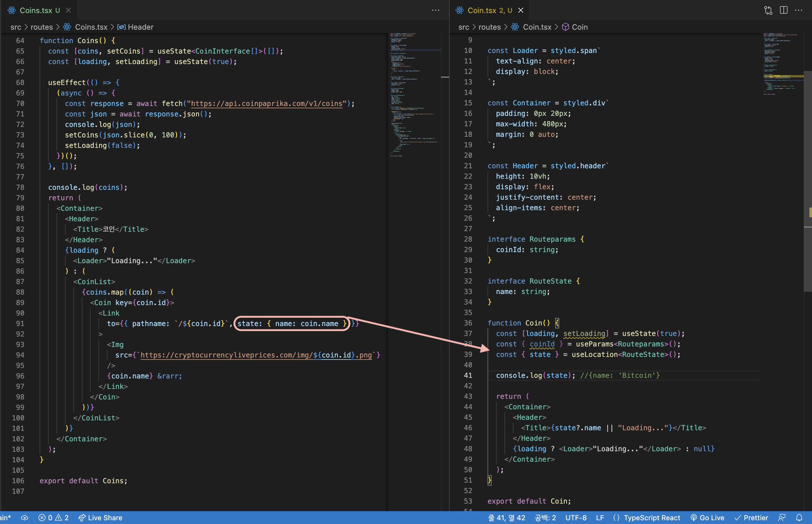The width and height of the screenshot is (812, 524).
Task: Click routes breadcrumb in left editor
Action: [42, 27]
